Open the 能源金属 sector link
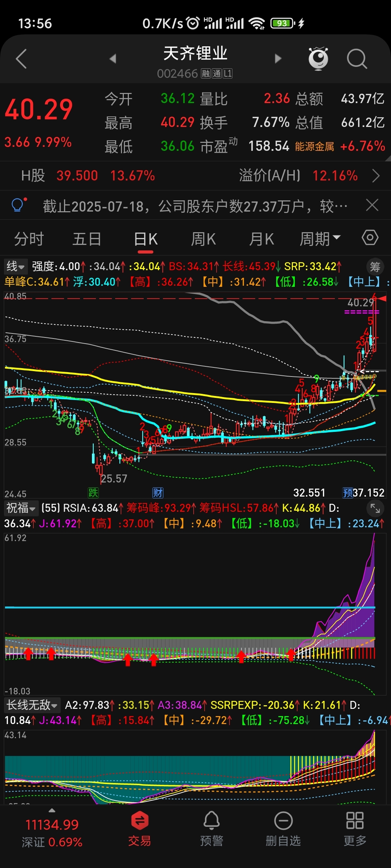Image resolution: width=391 pixels, height=868 pixels. click(x=314, y=146)
